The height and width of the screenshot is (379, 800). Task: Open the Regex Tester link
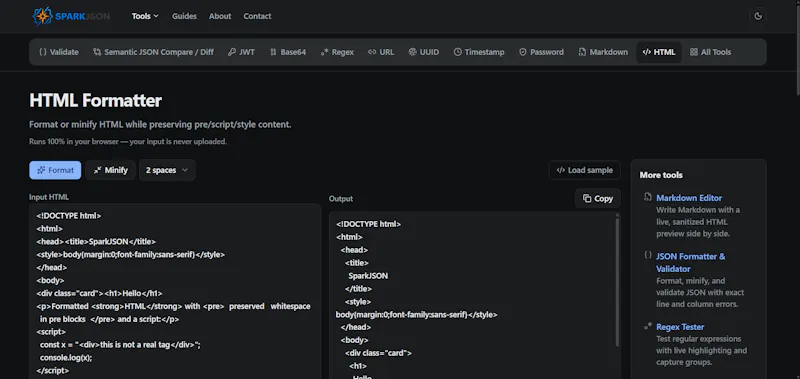coord(680,327)
